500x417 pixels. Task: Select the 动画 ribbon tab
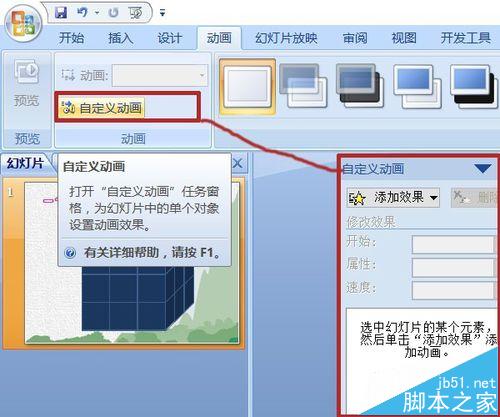[x=219, y=38]
